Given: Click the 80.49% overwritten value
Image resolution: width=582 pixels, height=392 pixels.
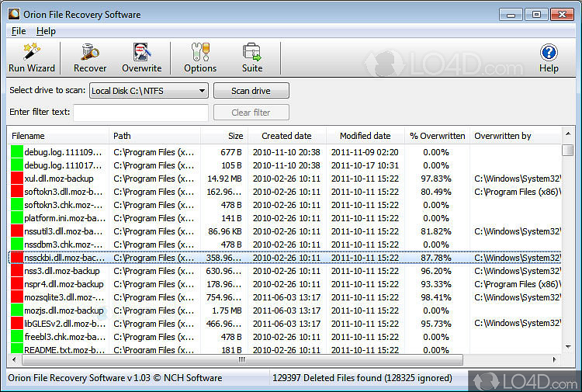Looking at the screenshot, I should tap(436, 192).
